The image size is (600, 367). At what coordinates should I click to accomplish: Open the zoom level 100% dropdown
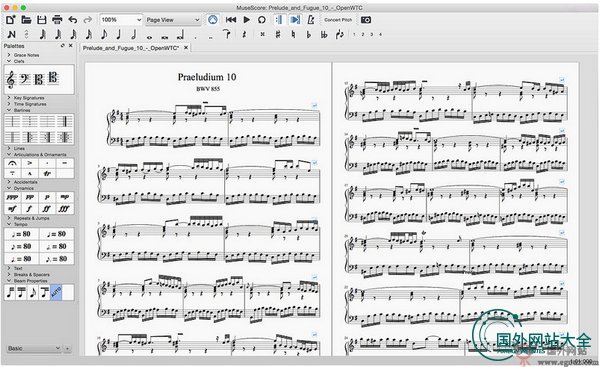point(121,20)
